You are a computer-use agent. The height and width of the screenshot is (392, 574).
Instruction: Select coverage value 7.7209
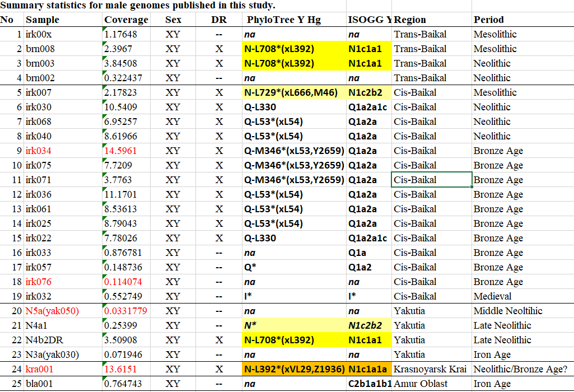click(x=126, y=165)
